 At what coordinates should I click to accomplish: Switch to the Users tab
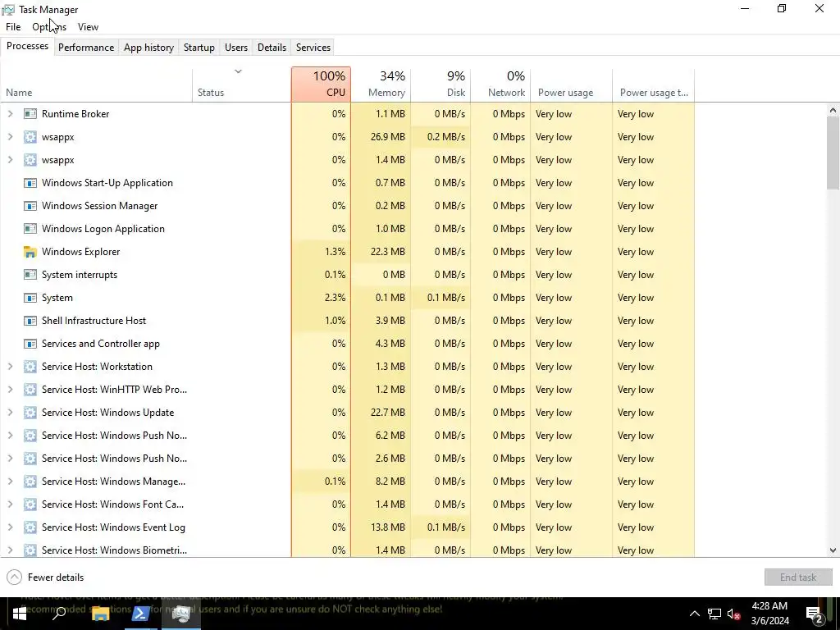(x=235, y=47)
